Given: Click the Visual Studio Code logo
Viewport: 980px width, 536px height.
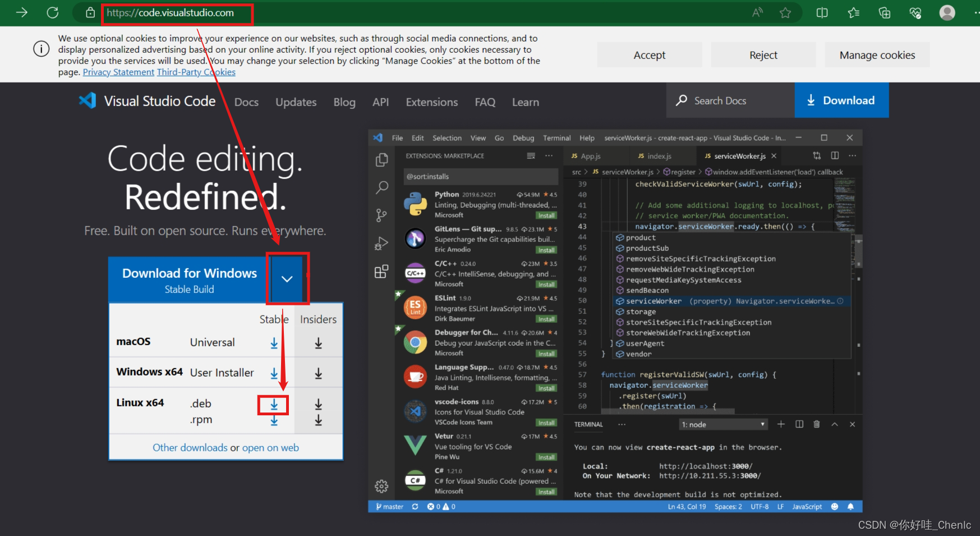Looking at the screenshot, I should click(x=87, y=101).
